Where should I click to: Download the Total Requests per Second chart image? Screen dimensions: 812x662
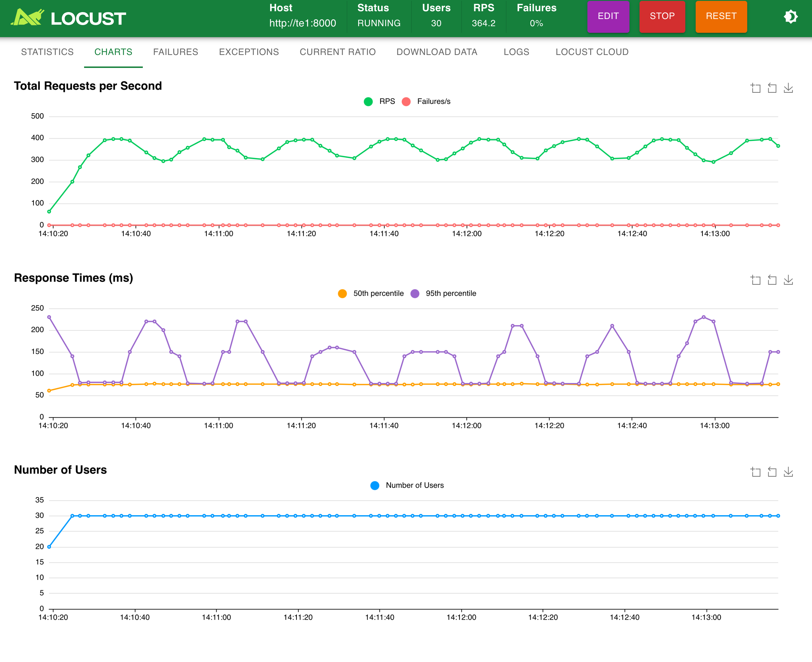point(788,88)
